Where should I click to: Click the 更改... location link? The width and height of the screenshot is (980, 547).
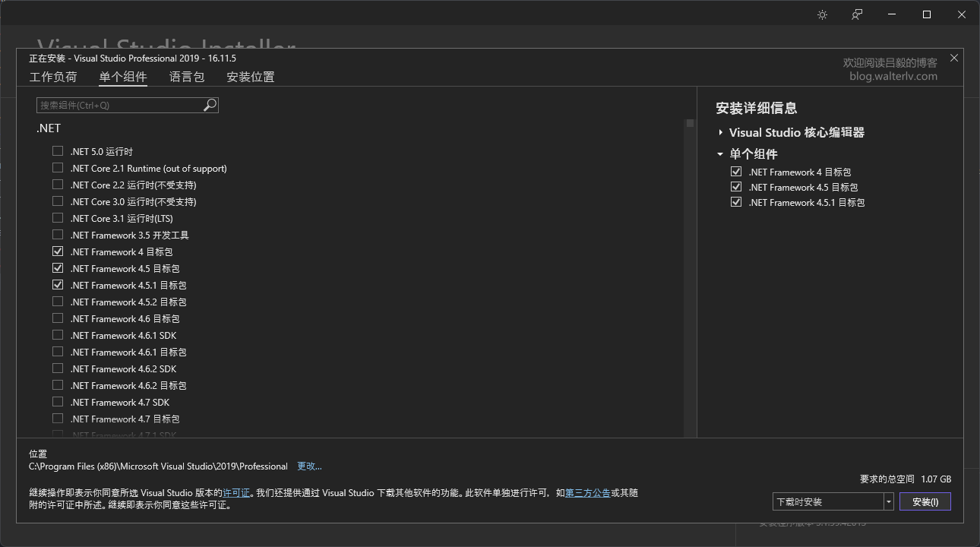(309, 466)
